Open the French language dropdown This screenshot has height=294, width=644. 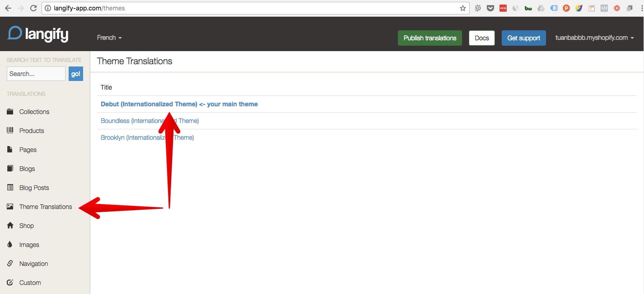pyautogui.click(x=109, y=38)
